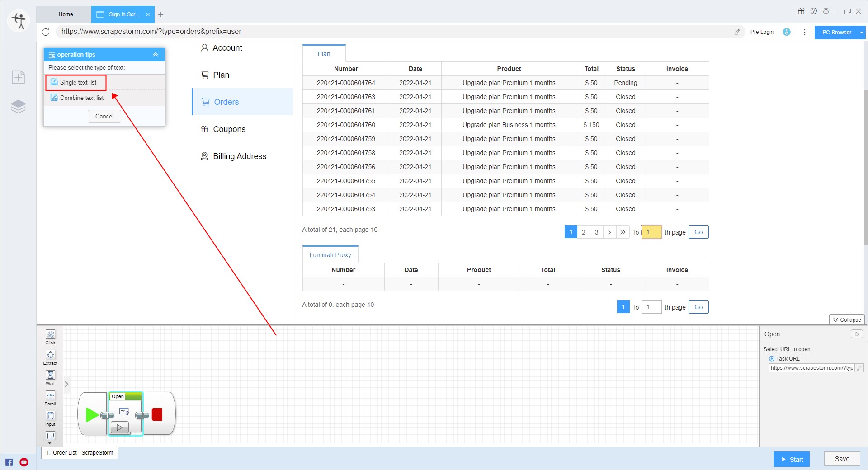Open the Facebook icon at bottom left
Image resolution: width=868 pixels, height=470 pixels.
click(9, 462)
